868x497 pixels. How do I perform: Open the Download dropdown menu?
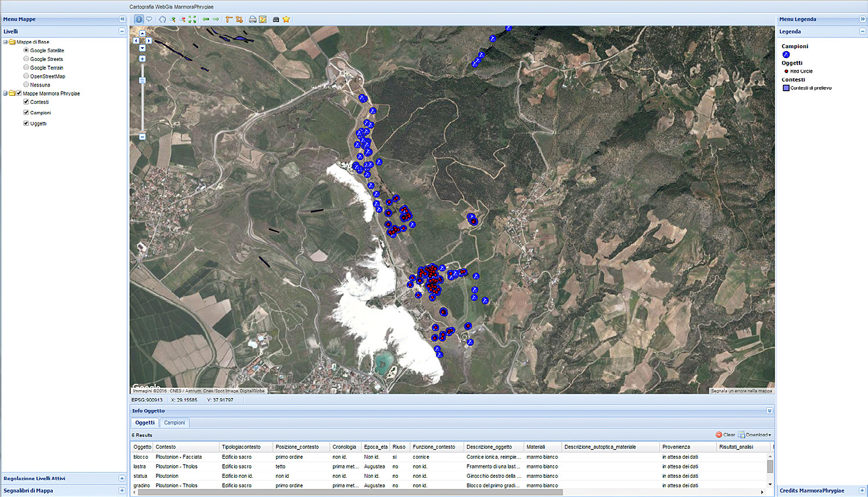click(755, 434)
